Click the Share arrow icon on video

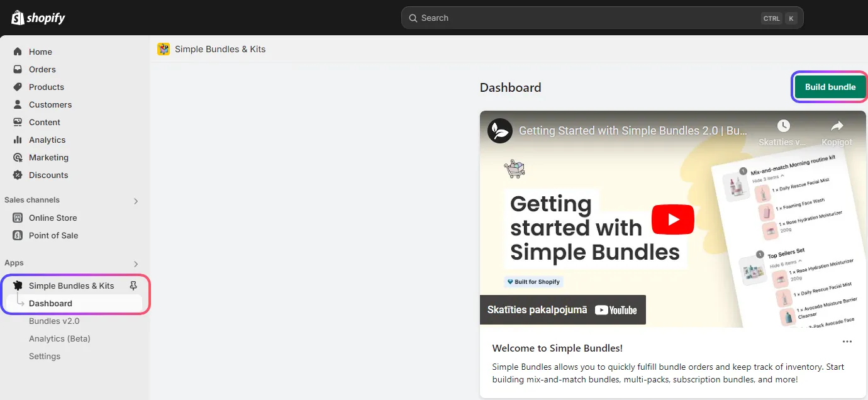[x=837, y=126]
